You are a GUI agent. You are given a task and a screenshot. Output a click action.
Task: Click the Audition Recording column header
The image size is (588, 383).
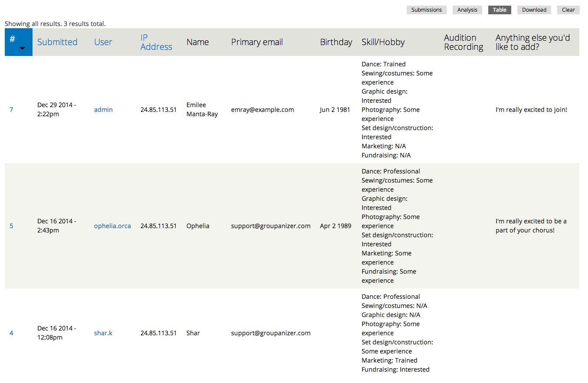coord(464,42)
